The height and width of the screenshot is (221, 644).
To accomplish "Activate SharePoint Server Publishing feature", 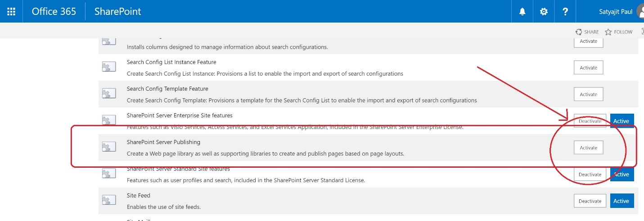I will click(588, 147).
